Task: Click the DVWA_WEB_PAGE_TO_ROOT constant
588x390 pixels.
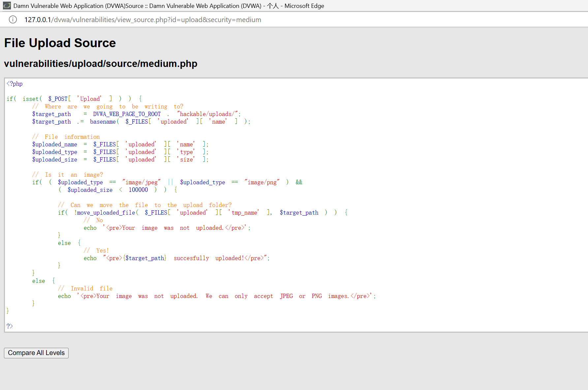Action: (127, 114)
